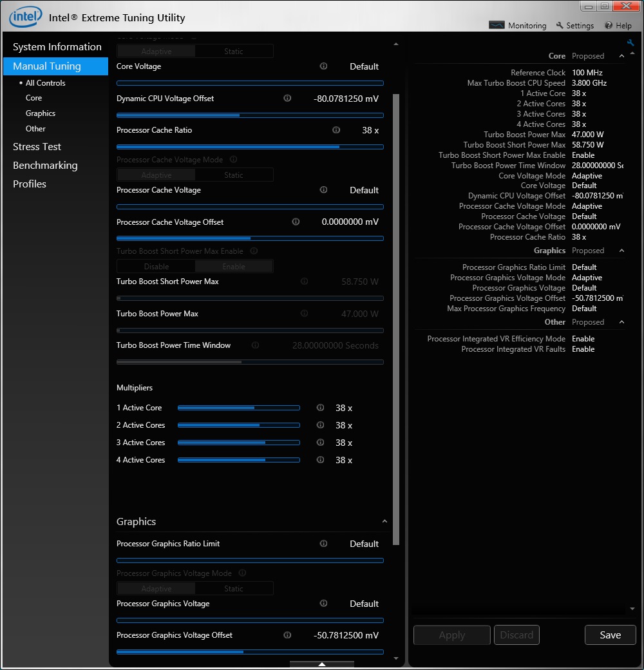Click the Dynamic CPU Voltage Offset value -80.0781250 mV
The image size is (644, 670).
click(x=346, y=99)
